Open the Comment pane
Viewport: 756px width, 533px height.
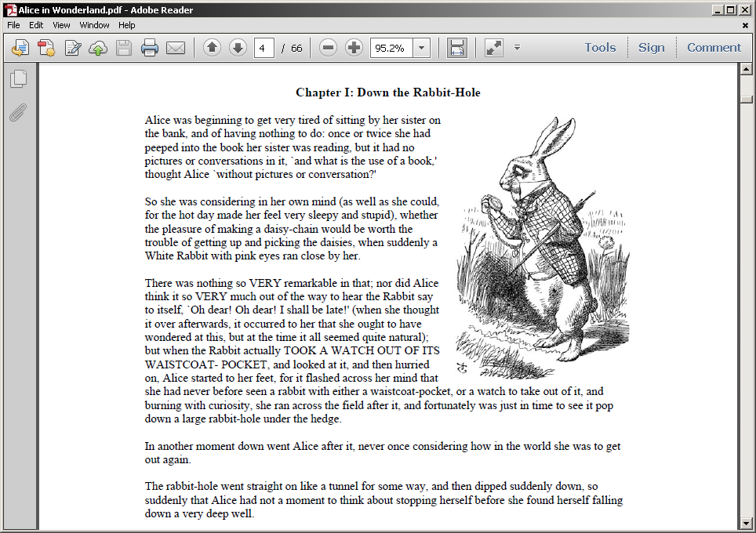(x=714, y=47)
